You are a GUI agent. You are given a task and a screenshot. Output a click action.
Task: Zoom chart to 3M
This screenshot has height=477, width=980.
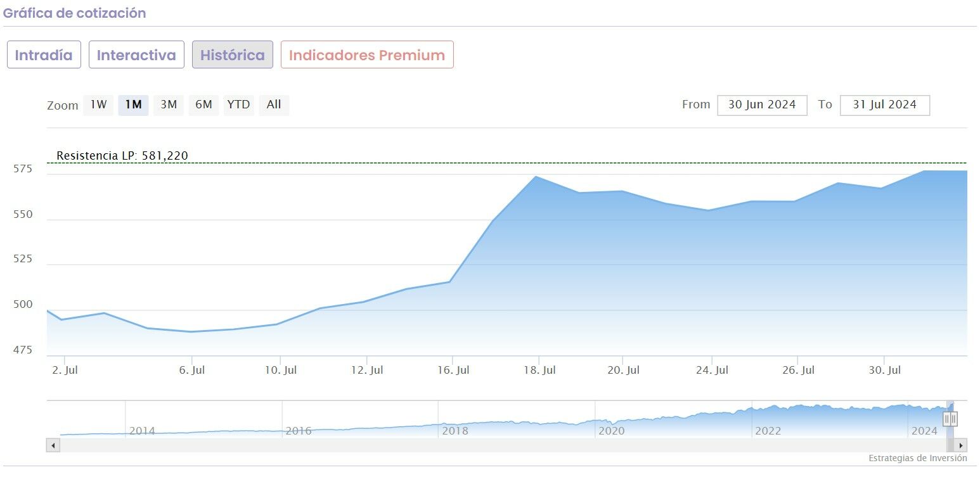pos(169,105)
